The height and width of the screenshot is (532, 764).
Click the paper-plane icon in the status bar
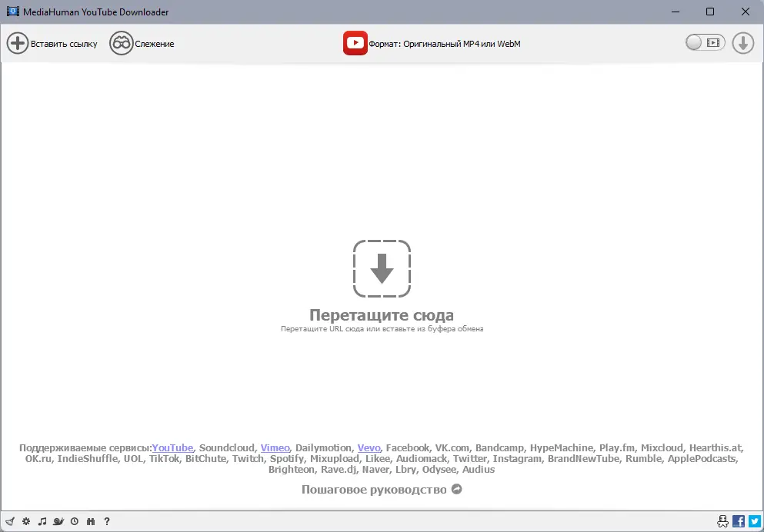point(10,521)
